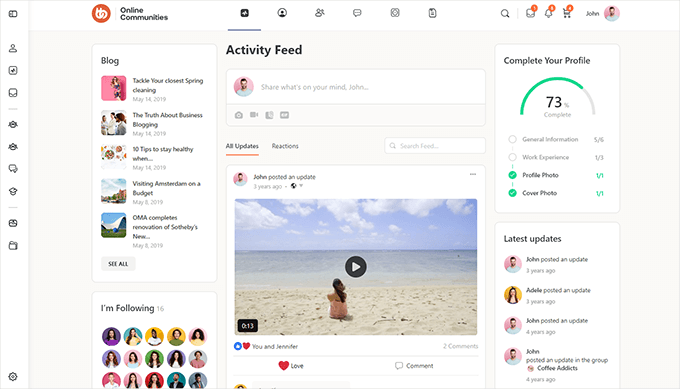Click the 0:13 video duration badge
680x389 pixels.
(248, 326)
